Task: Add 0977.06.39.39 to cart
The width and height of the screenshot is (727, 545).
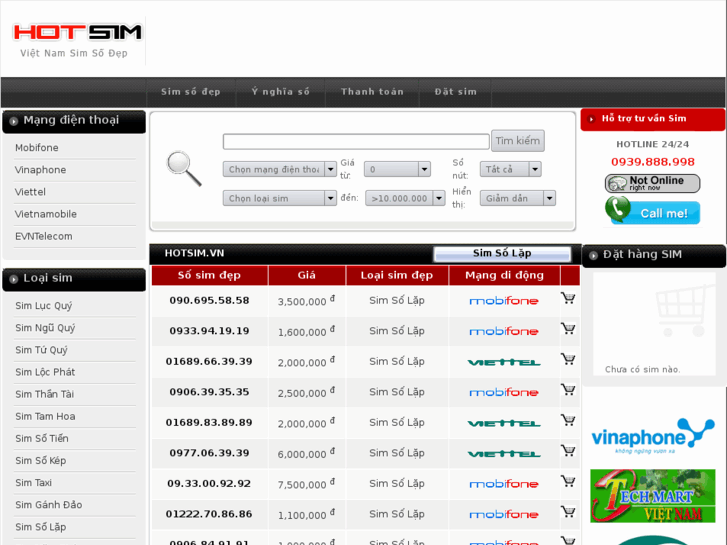Action: 568,451
